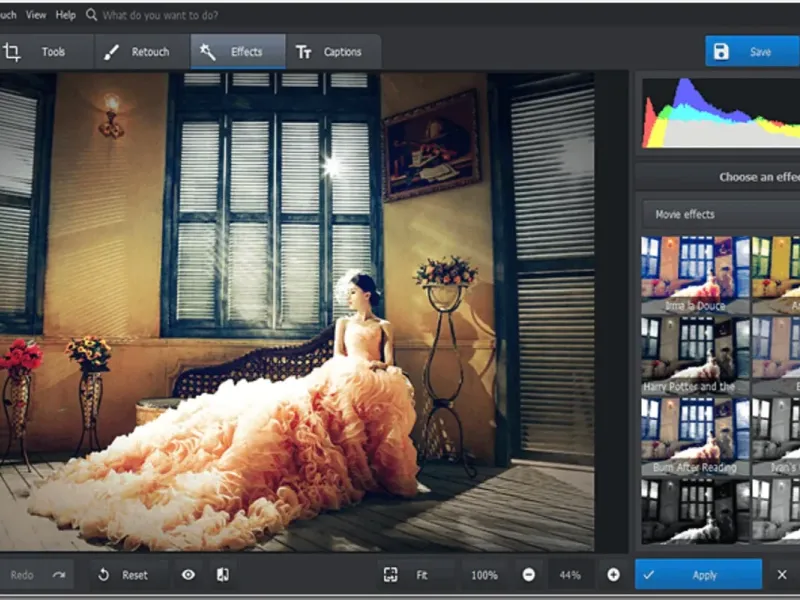Click the Captions text icon

point(303,52)
